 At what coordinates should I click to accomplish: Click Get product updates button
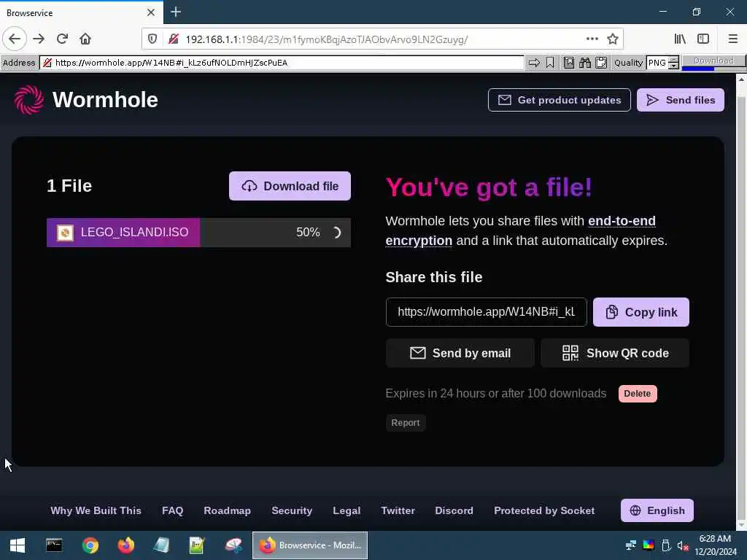point(560,100)
